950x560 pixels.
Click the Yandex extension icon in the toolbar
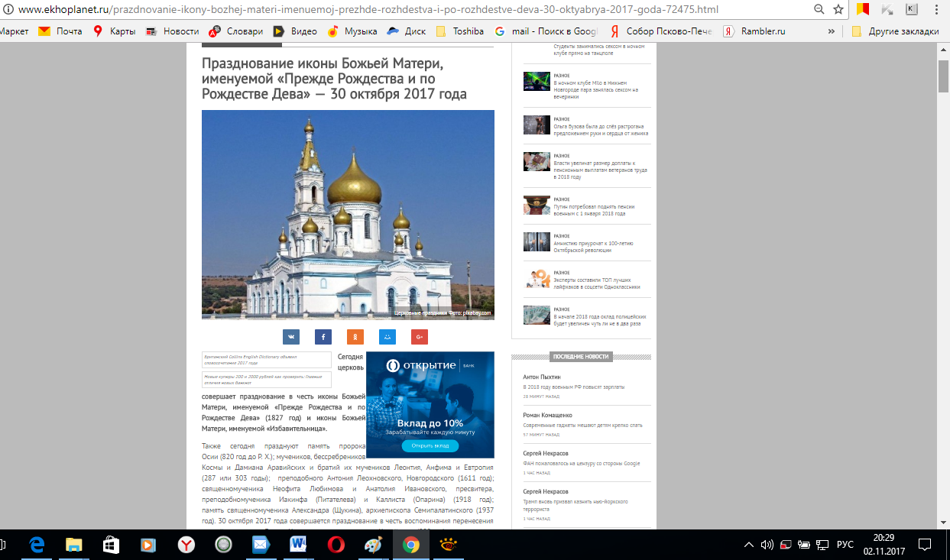pos(863,10)
